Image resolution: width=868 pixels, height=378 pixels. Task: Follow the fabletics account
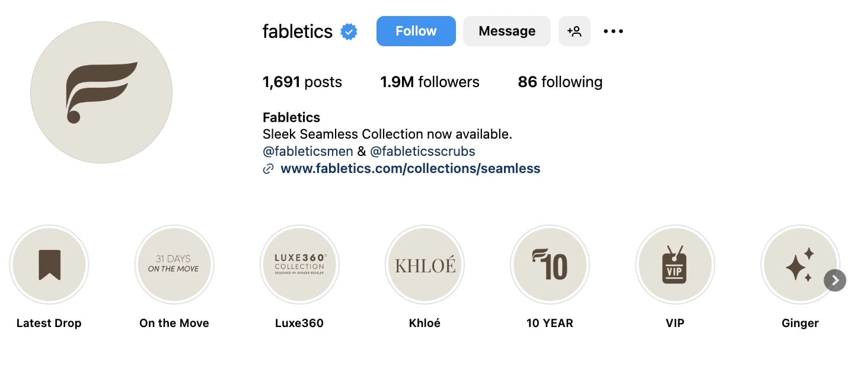(416, 31)
